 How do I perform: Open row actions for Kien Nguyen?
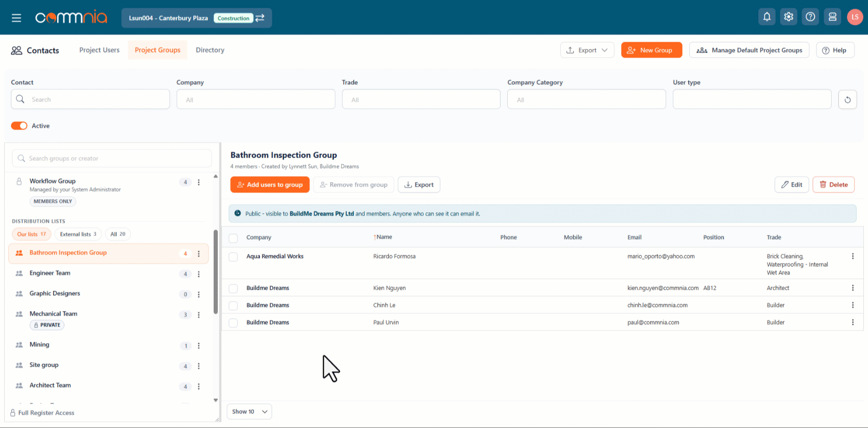(x=852, y=288)
